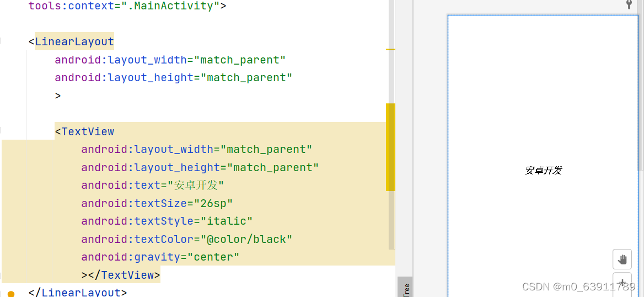Click the android:textColor attribute name
Viewport: 644px width, 297px height.
(x=138, y=239)
